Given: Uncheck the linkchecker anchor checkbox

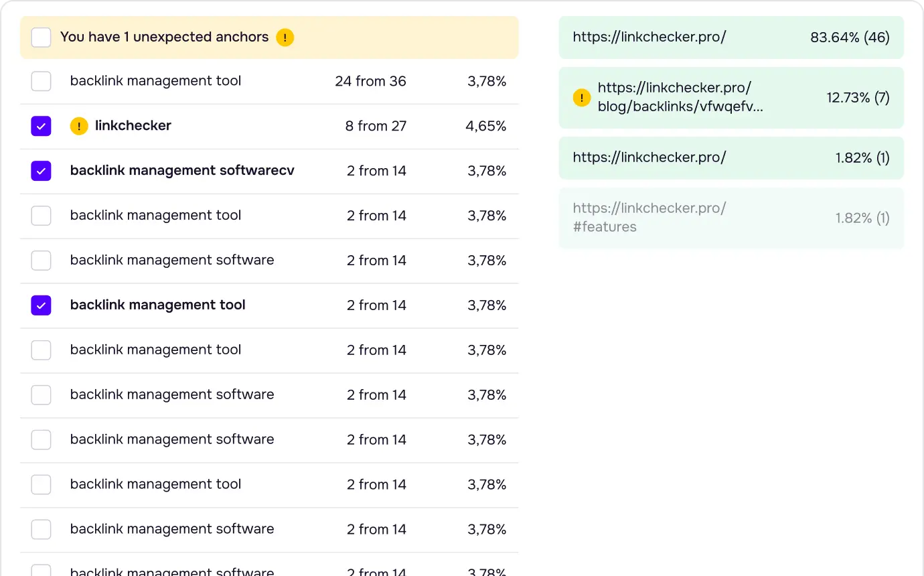Looking at the screenshot, I should coord(42,126).
